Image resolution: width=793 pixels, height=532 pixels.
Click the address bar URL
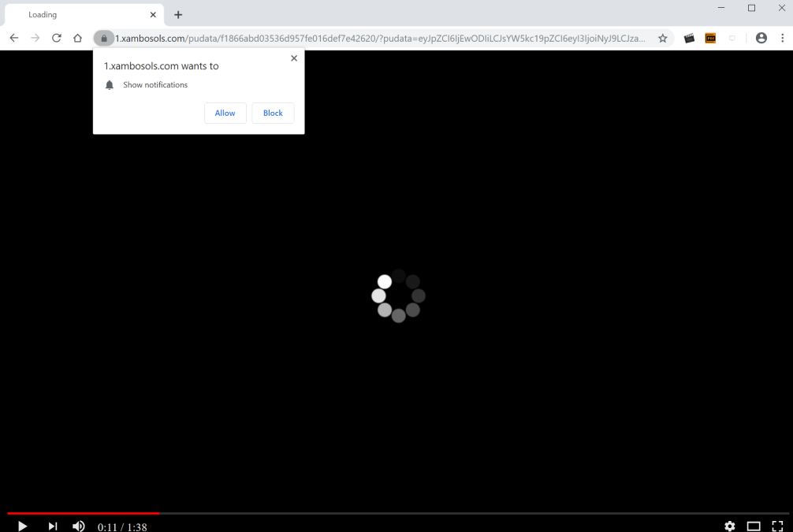tap(380, 39)
